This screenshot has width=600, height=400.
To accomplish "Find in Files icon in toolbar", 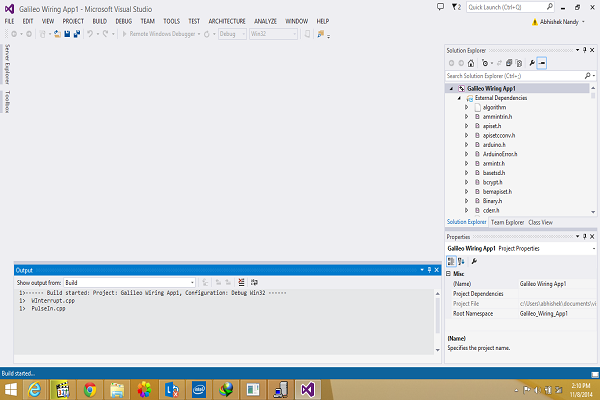I will pyautogui.click(x=321, y=34).
